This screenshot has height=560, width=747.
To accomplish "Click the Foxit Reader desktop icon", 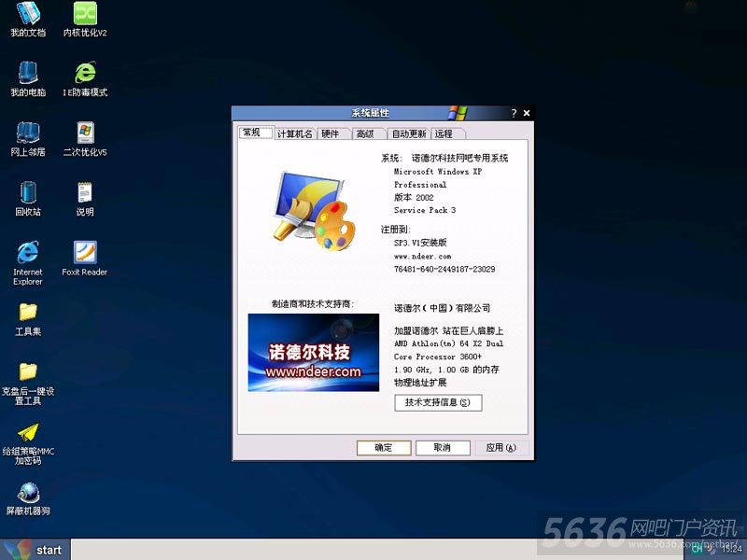I will click(85, 259).
